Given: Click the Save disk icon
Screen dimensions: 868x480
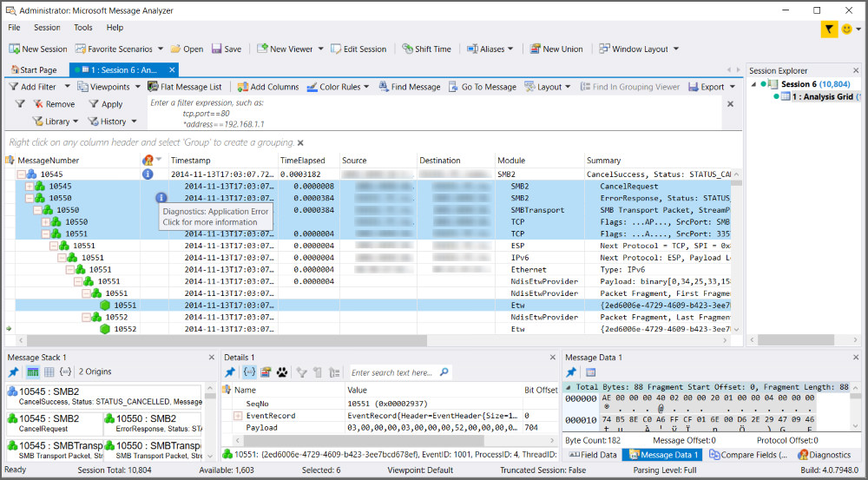Looking at the screenshot, I should pyautogui.click(x=216, y=49).
